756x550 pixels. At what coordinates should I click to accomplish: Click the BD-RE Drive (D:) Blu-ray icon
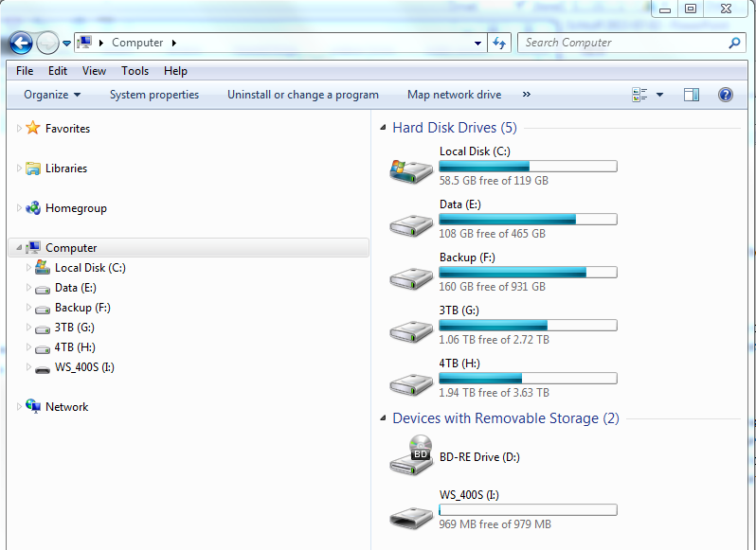point(411,455)
